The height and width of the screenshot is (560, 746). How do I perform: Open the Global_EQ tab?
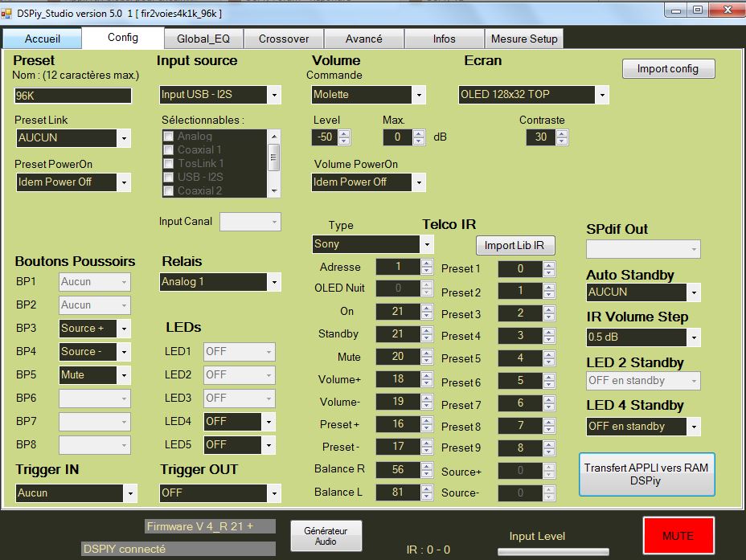(203, 39)
